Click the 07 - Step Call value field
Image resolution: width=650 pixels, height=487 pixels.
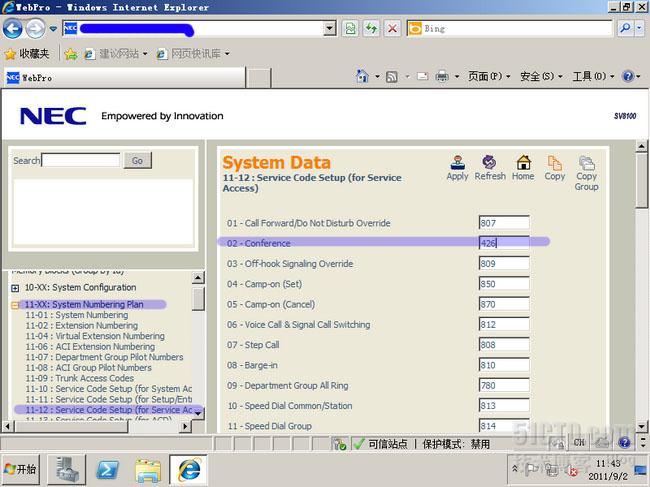point(504,344)
